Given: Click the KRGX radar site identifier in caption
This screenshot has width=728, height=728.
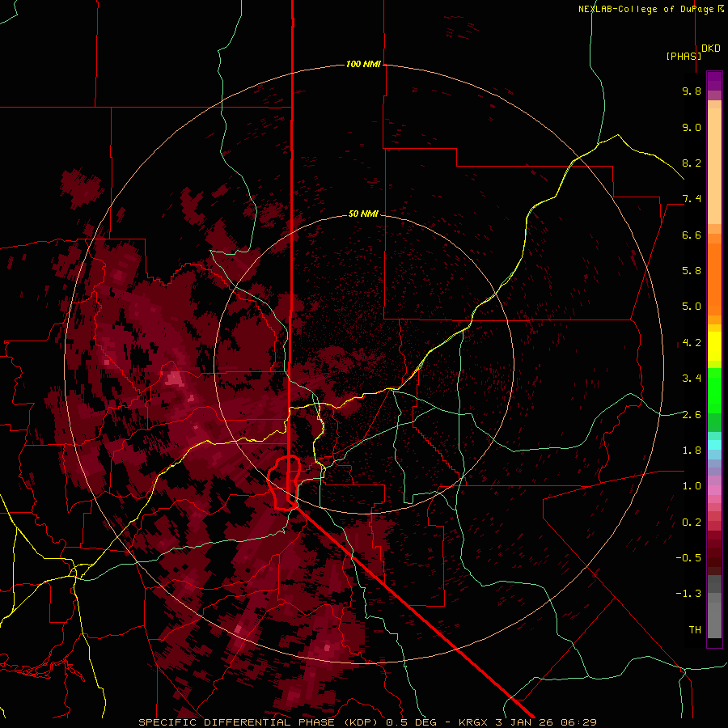Looking at the screenshot, I should [x=473, y=722].
